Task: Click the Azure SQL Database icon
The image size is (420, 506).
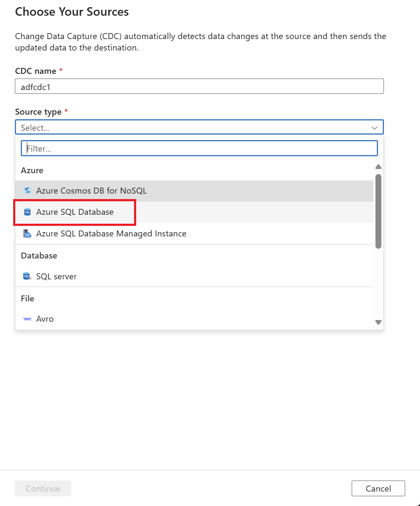Action: click(27, 212)
